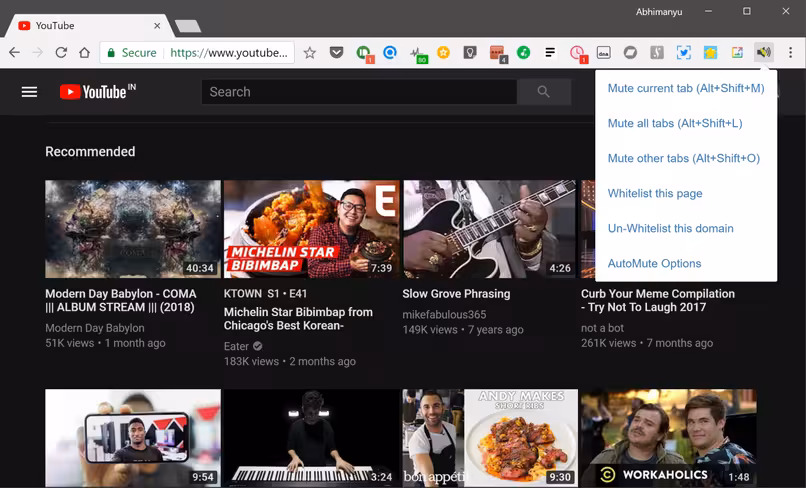Select Mute current tab menu entry
806x488 pixels.
[686, 88]
